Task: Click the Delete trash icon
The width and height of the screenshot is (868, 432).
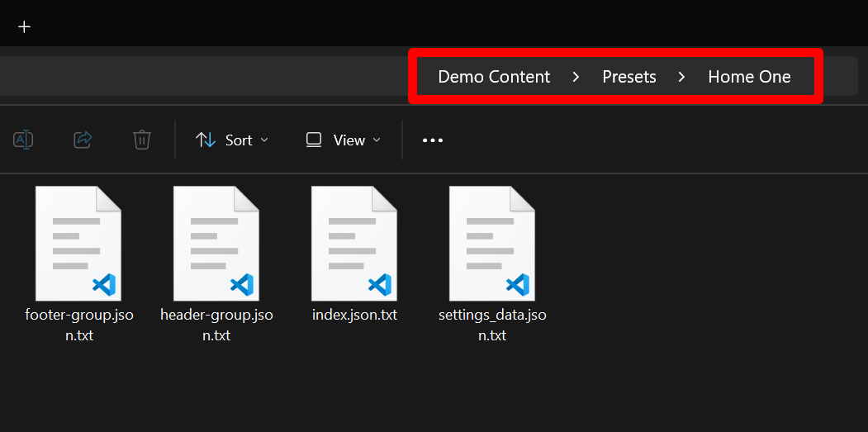Action: pyautogui.click(x=142, y=140)
